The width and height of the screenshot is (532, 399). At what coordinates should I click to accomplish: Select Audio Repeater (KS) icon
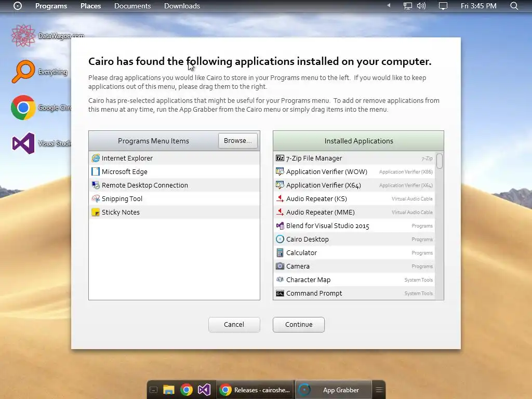pos(280,199)
